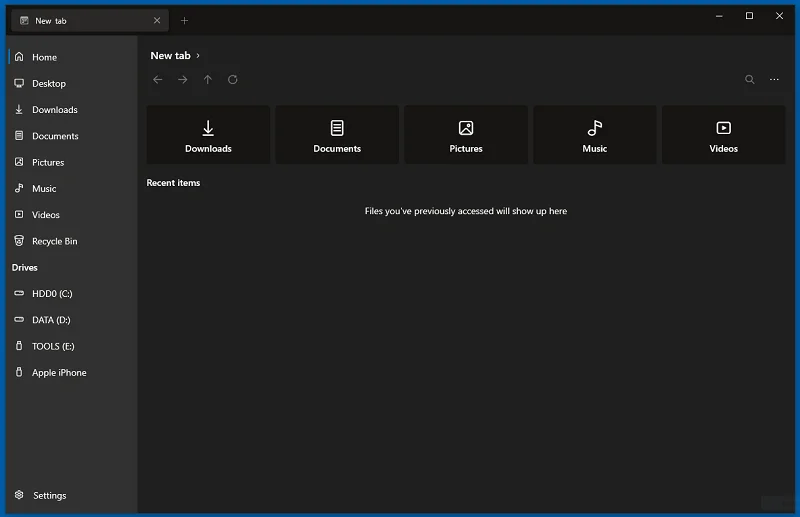Open the Music tile
Image resolution: width=800 pixels, height=517 pixels.
[x=595, y=135]
